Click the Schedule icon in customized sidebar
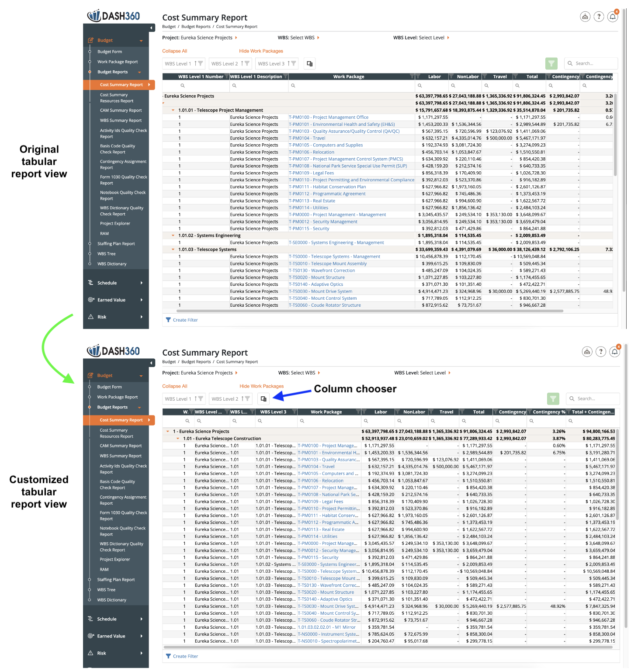The width and height of the screenshot is (631, 672). point(90,619)
